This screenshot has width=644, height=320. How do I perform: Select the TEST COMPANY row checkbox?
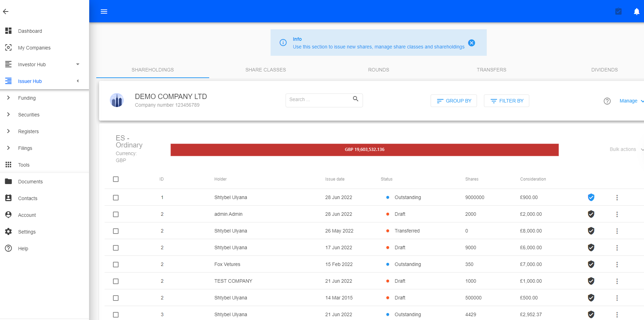tap(116, 281)
